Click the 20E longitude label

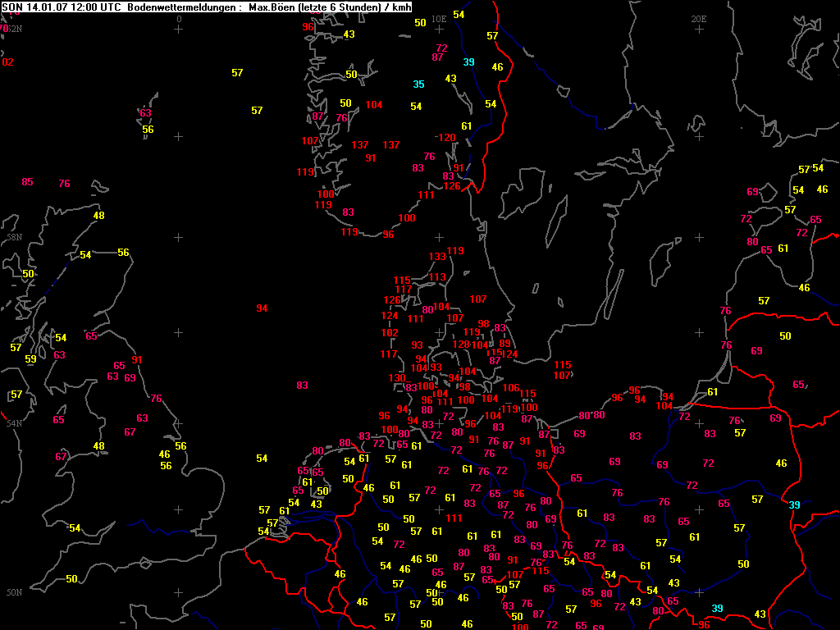[x=699, y=18]
